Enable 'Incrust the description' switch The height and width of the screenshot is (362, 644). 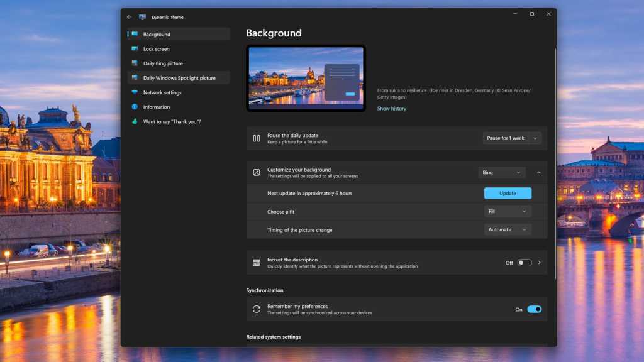click(x=525, y=263)
